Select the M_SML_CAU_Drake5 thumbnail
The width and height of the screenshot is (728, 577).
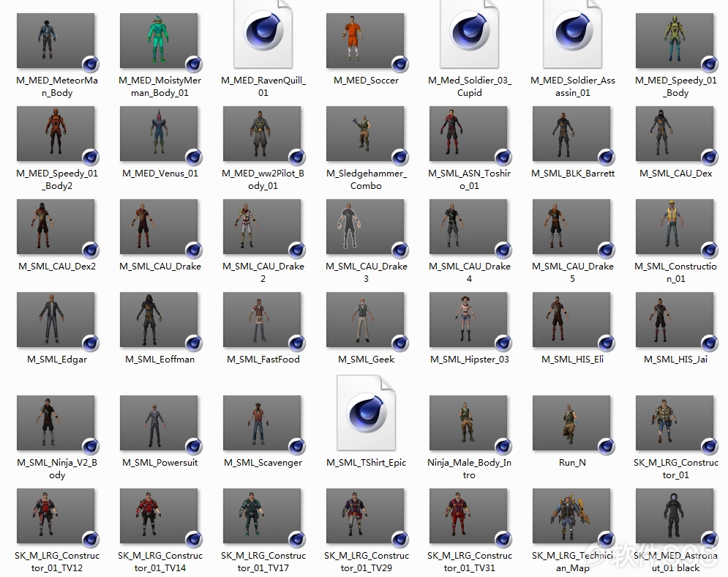coord(571,227)
